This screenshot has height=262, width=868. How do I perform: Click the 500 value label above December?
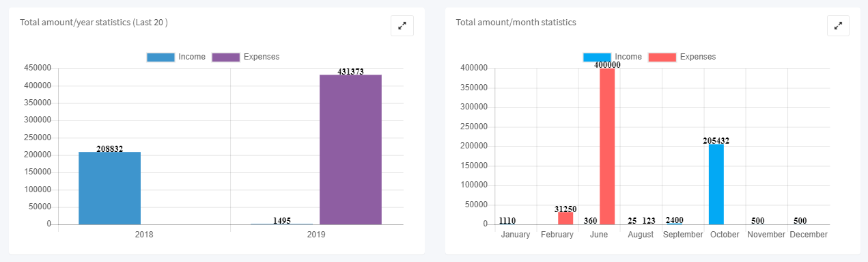[800, 221]
